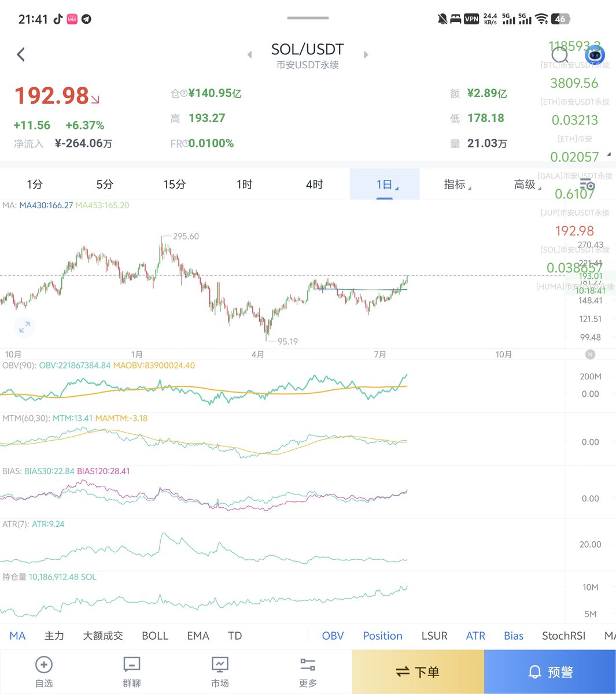Open the 指标 indicators dropdown
Screen dimensions: 616x694
coord(457,184)
